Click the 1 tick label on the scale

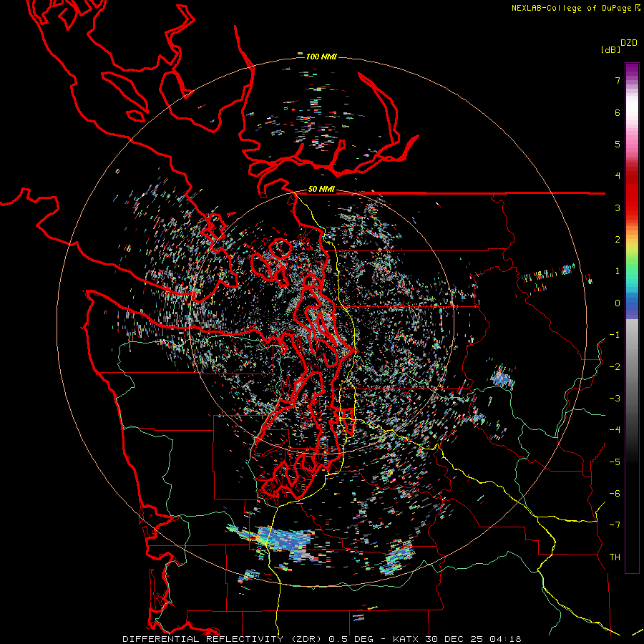(x=618, y=271)
